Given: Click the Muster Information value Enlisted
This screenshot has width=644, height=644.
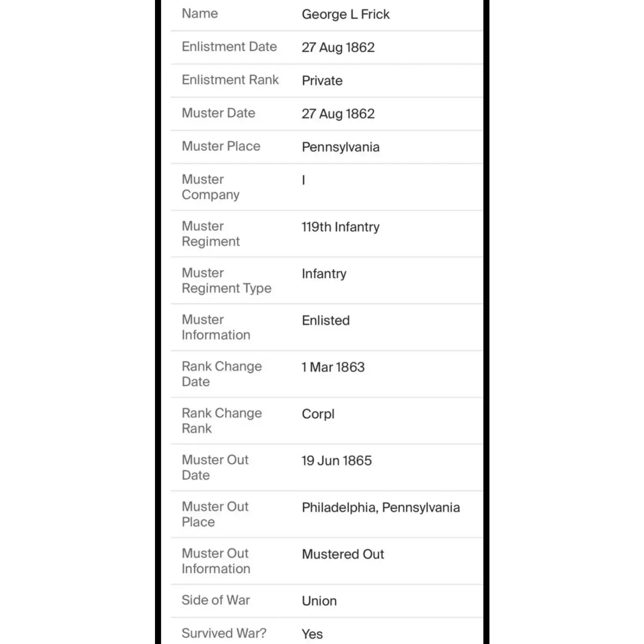Looking at the screenshot, I should pyautogui.click(x=325, y=320).
